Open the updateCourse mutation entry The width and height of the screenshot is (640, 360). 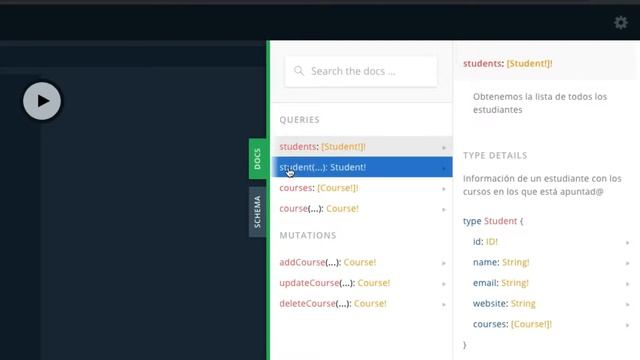point(362,283)
